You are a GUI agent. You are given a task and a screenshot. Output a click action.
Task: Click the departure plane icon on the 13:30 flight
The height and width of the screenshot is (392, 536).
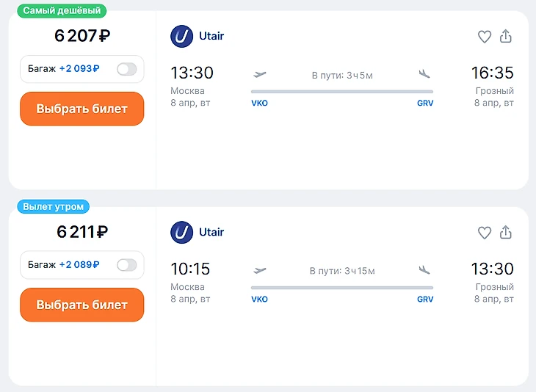[259, 74]
